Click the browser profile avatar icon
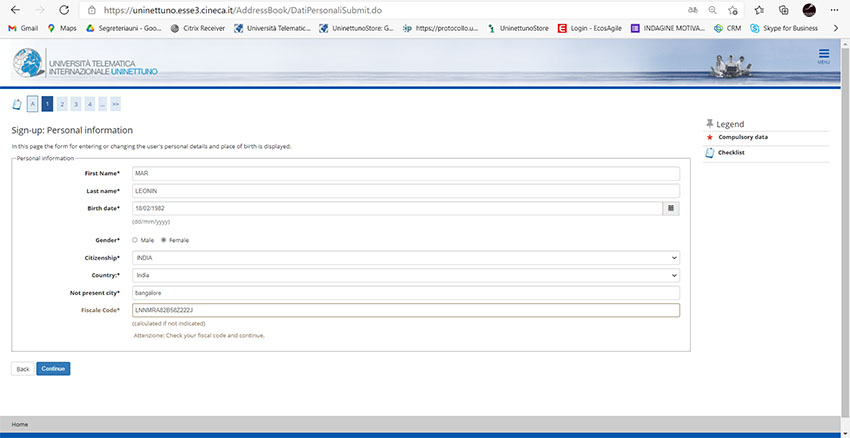 click(x=808, y=10)
